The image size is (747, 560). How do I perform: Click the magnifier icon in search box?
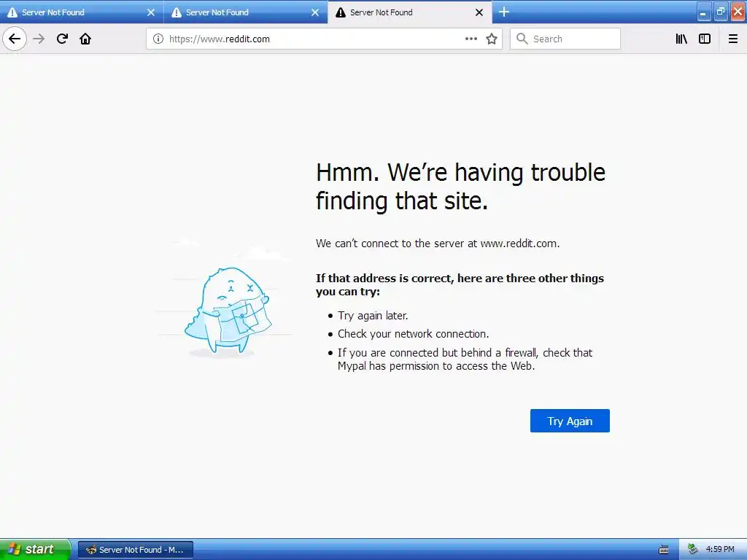coord(522,39)
